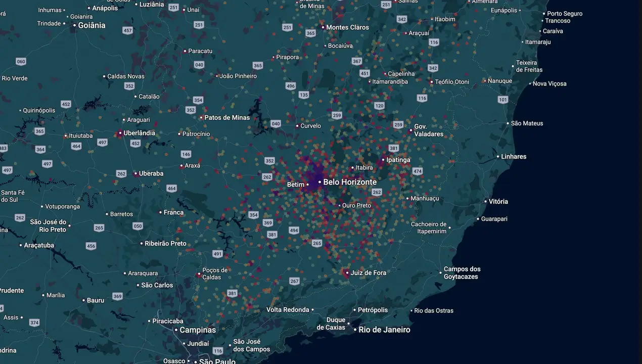Select São Mateus on the map
Image resolution: width=642 pixels, height=364 pixels.
pyautogui.click(x=527, y=123)
